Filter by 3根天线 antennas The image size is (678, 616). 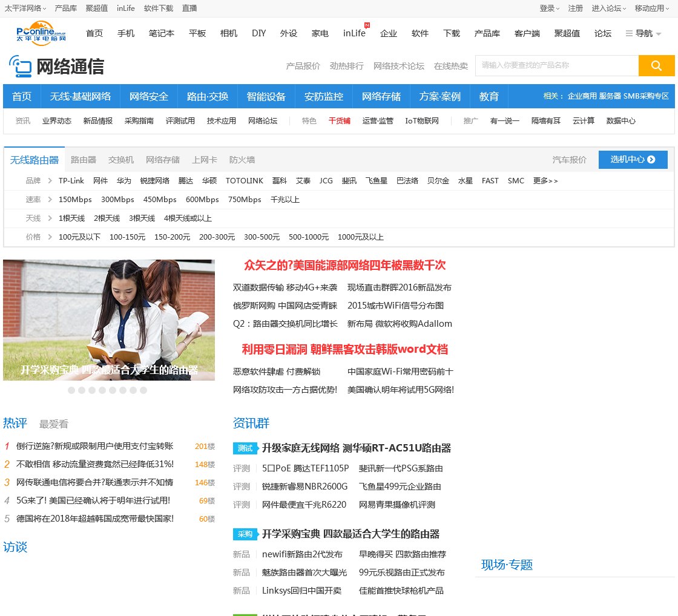(142, 218)
